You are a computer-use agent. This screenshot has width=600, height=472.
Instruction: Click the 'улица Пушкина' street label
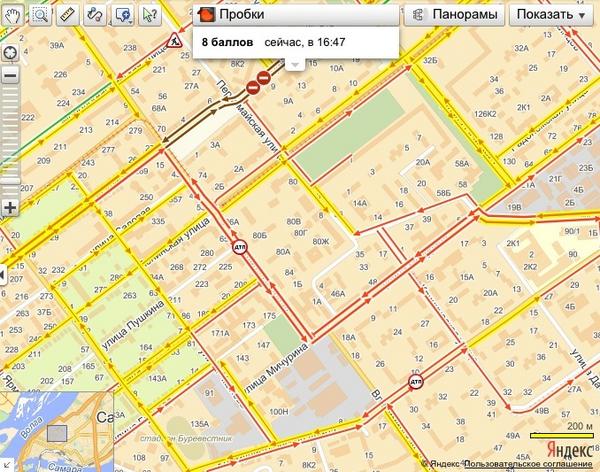(x=133, y=325)
